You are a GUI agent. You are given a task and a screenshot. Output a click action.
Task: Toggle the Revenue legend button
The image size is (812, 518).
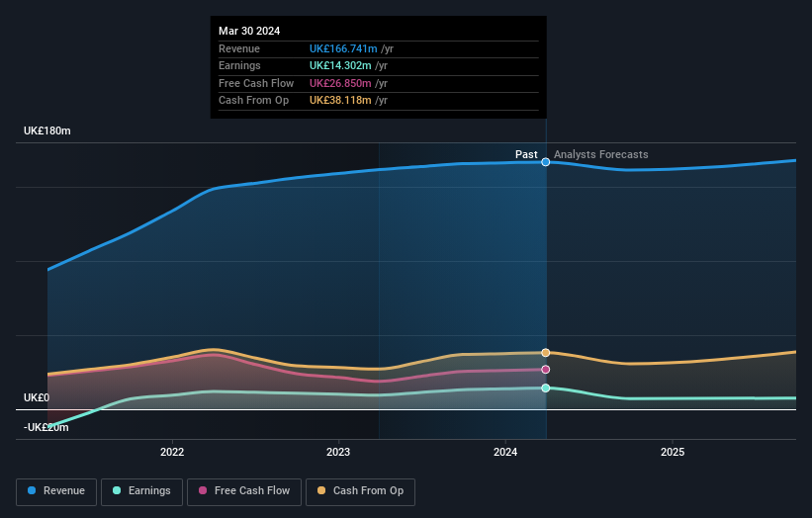[x=56, y=491]
